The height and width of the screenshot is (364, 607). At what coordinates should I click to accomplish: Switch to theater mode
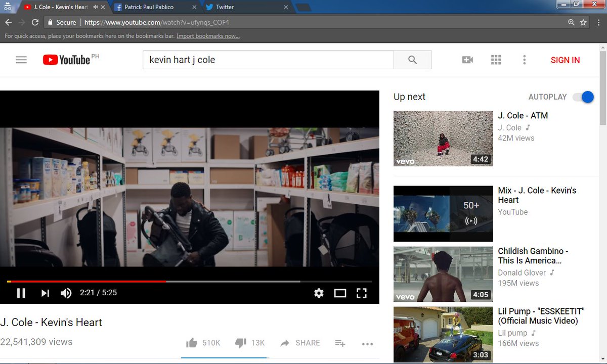[340, 293]
